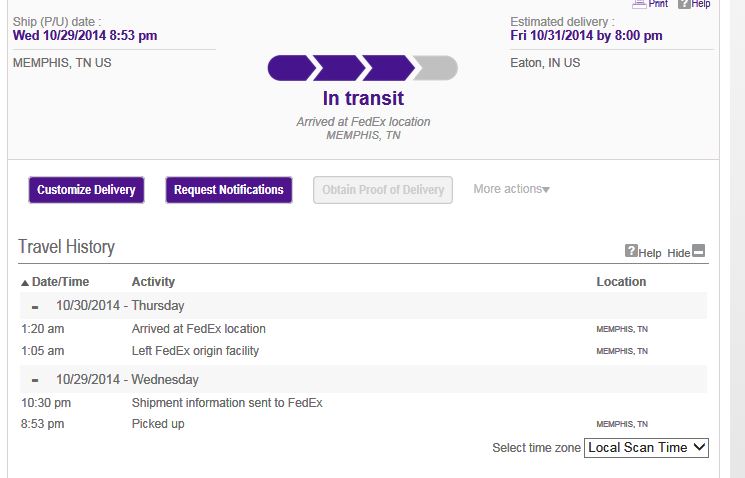Select the Picked up activity row
Viewport: 745px width, 478px height.
363,424
